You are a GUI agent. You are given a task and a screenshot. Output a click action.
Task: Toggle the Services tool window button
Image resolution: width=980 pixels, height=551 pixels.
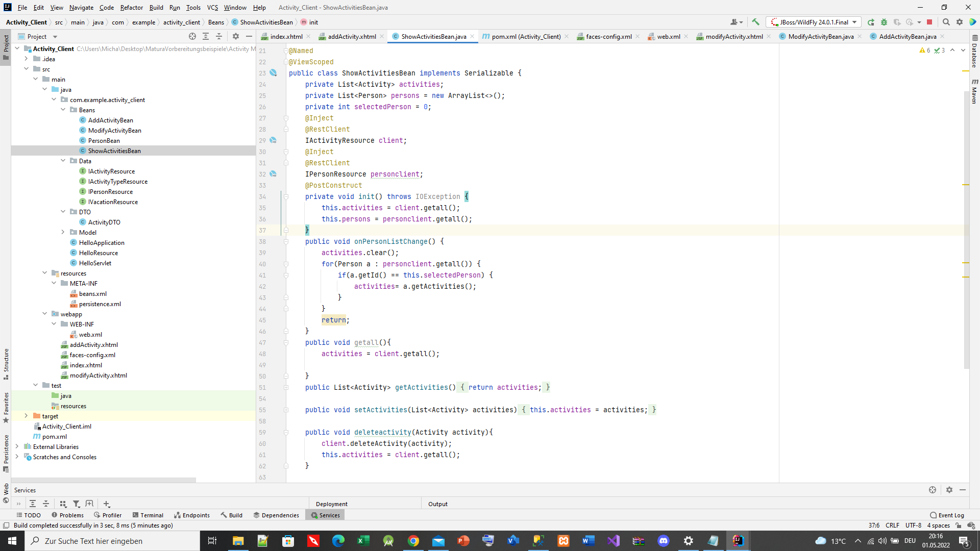325,515
